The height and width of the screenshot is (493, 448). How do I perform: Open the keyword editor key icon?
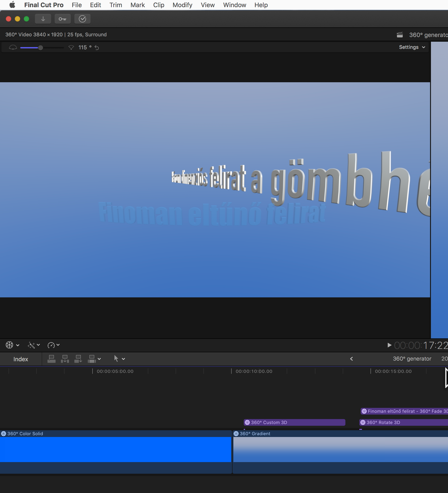click(62, 19)
